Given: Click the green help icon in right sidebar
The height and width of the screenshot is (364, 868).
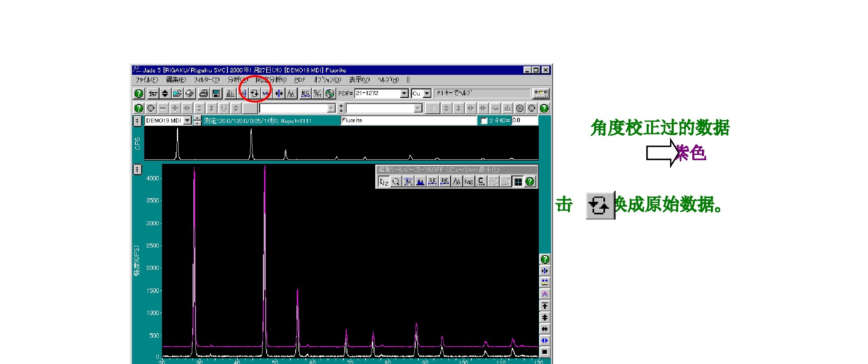Looking at the screenshot, I should pyautogui.click(x=545, y=259).
